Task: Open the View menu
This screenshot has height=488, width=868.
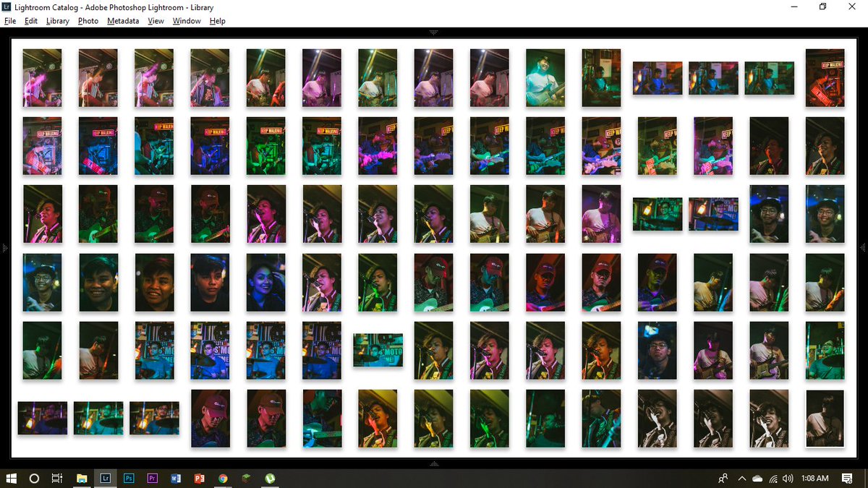Action: coord(156,21)
